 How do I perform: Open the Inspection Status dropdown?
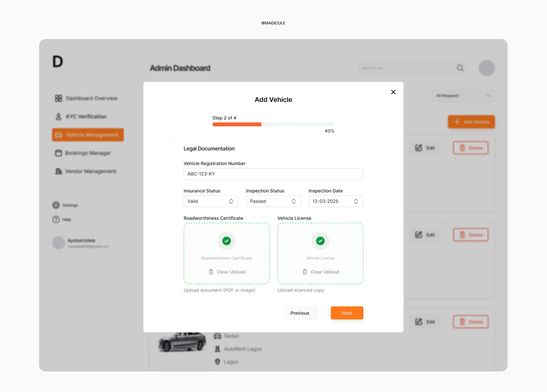pos(273,201)
